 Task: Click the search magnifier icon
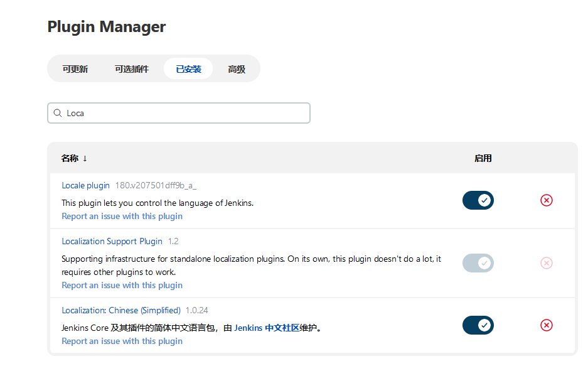57,113
